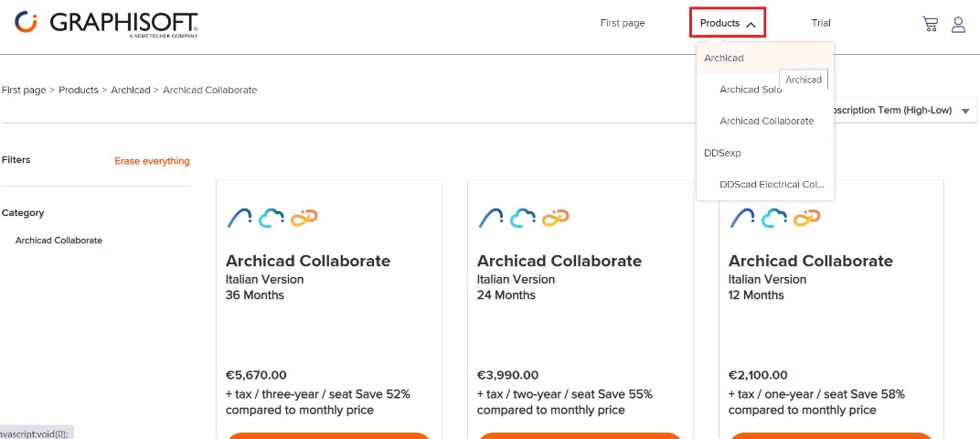Choose Archicad Solo from dropdown menu
The width and height of the screenshot is (980, 439).
click(x=750, y=90)
